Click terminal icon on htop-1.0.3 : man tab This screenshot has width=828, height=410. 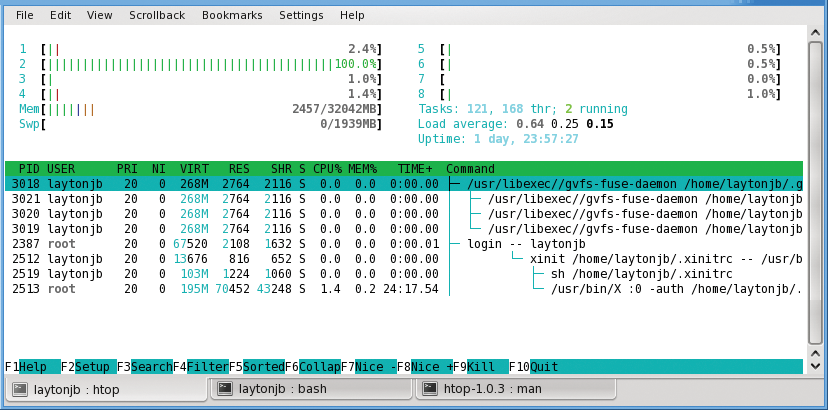point(430,389)
